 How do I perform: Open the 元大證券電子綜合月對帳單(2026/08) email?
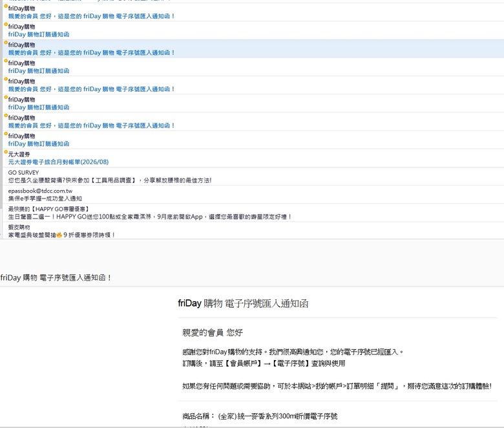click(58, 162)
